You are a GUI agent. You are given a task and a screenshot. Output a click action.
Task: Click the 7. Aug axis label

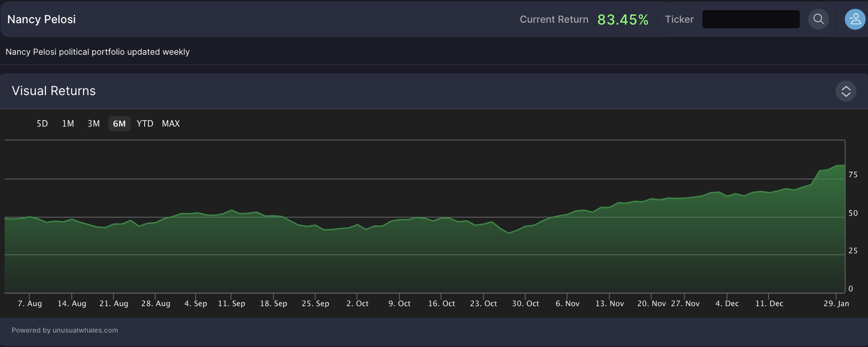coord(30,303)
